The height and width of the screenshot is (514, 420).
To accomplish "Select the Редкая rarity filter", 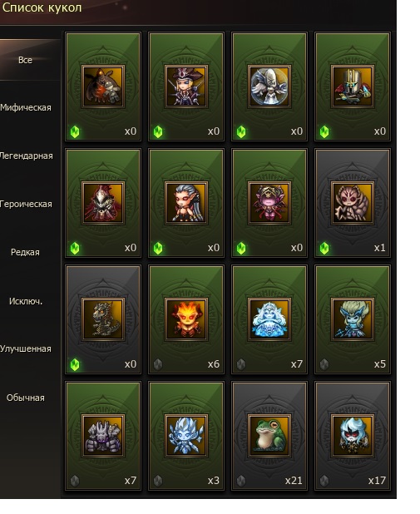I will [25, 252].
